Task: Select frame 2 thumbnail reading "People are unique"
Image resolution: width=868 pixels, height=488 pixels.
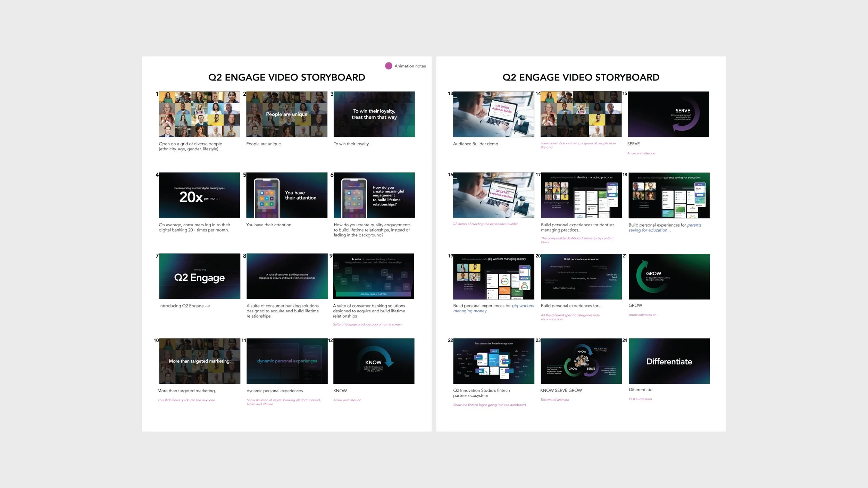Action: [287, 114]
